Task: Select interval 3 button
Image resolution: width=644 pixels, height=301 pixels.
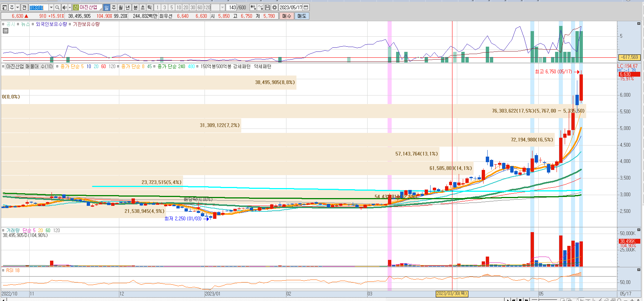Action: pos(165,7)
